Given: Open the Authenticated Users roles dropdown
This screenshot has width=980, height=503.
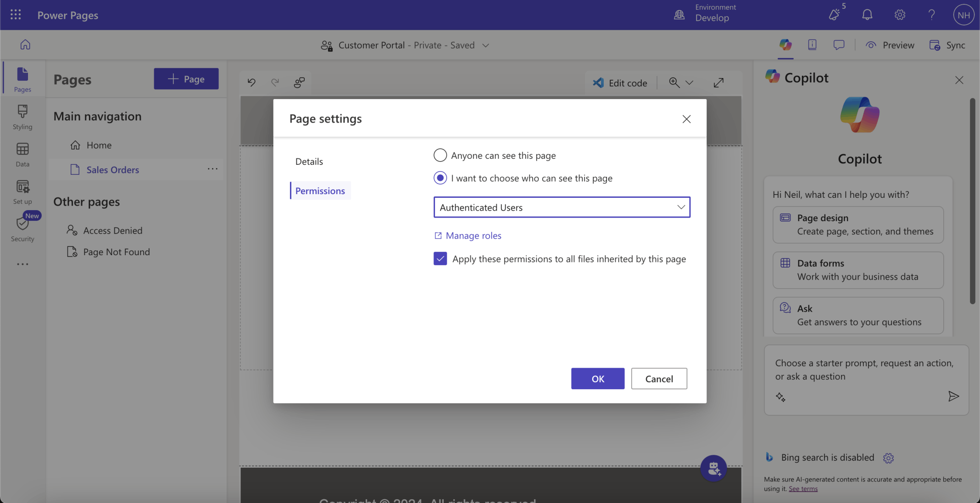Looking at the screenshot, I should 562,207.
